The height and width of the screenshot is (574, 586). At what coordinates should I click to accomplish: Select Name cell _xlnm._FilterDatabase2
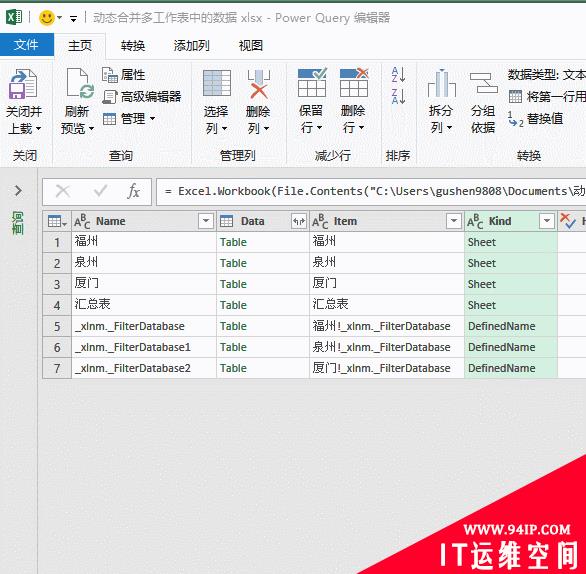144,368
